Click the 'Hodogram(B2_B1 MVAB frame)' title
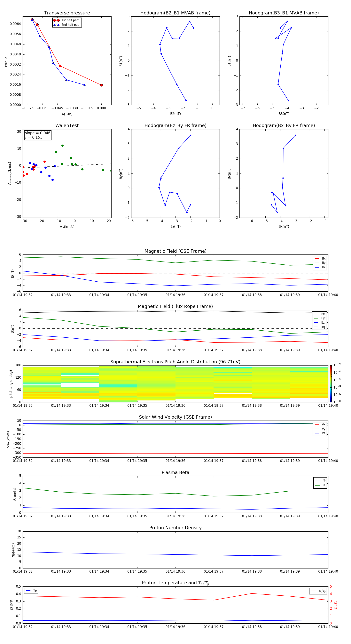 coord(175,13)
